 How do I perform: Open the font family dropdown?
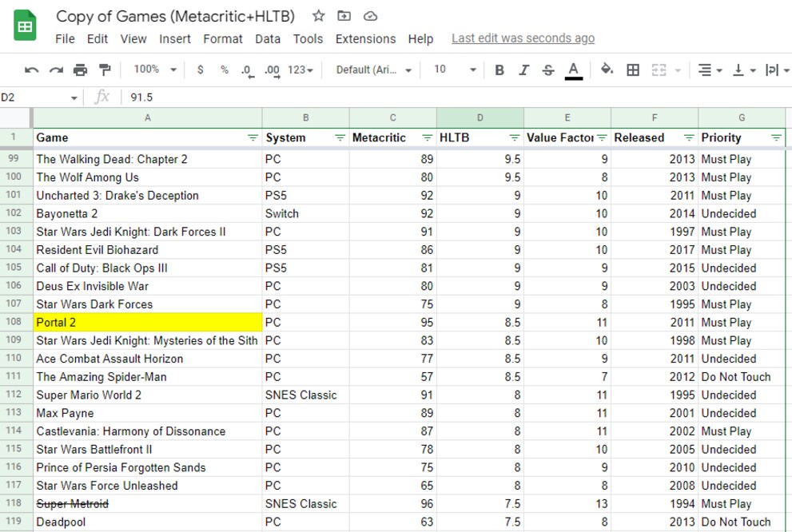point(374,69)
